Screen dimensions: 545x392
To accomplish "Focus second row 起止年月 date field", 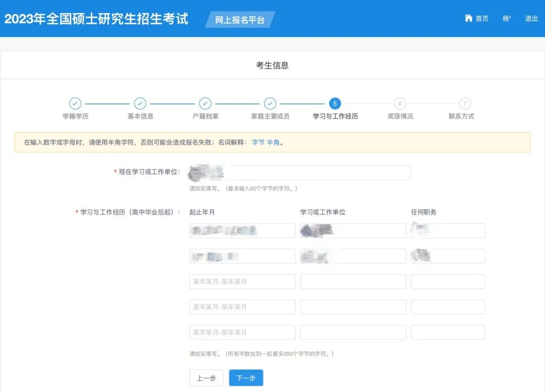I will 242,256.
